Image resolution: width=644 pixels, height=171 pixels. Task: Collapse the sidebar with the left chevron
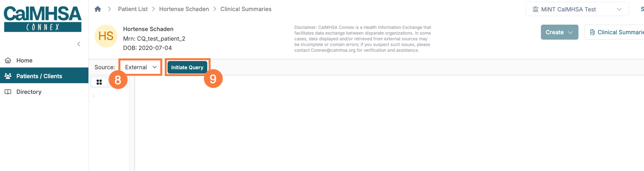(79, 44)
